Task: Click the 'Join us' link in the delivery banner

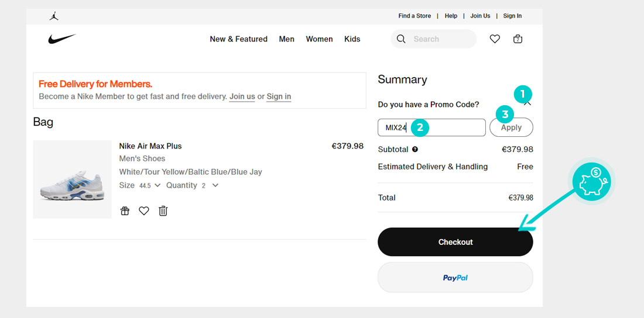Action: [x=242, y=97]
